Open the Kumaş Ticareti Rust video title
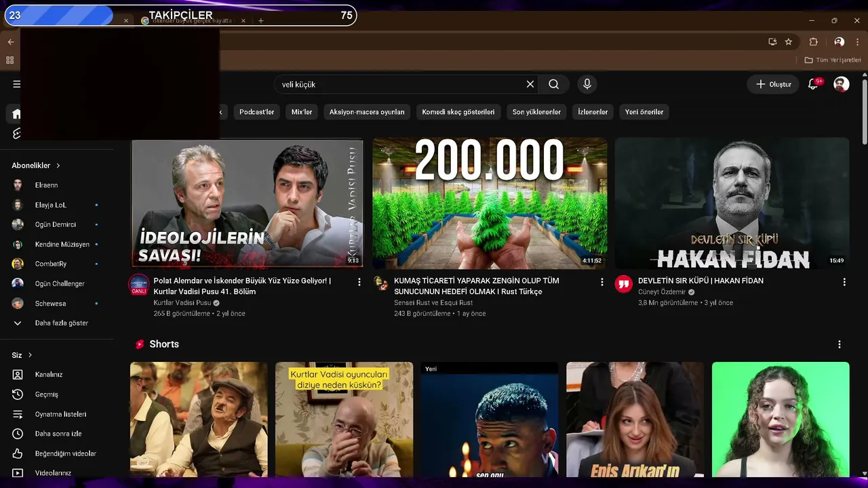 coord(477,285)
